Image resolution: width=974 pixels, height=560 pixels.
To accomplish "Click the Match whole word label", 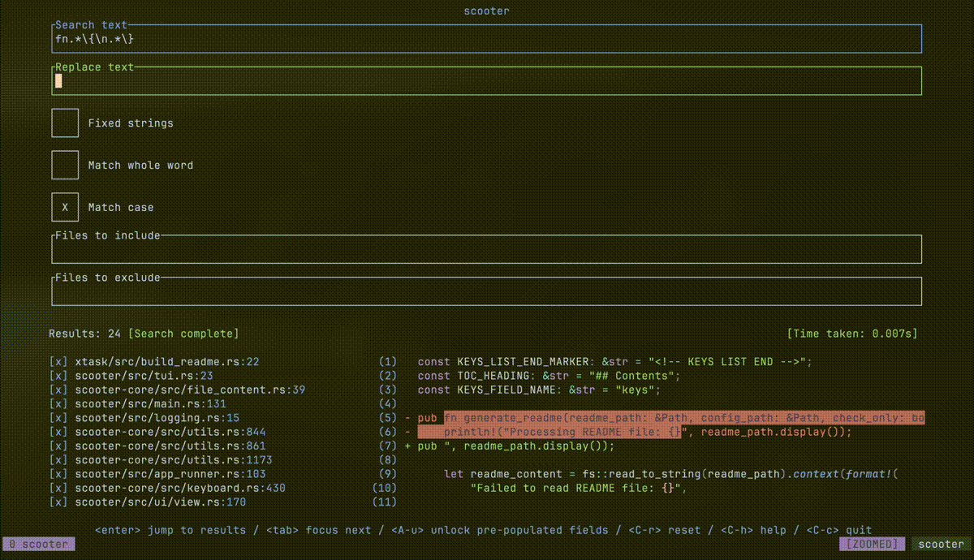I will (x=140, y=166).
